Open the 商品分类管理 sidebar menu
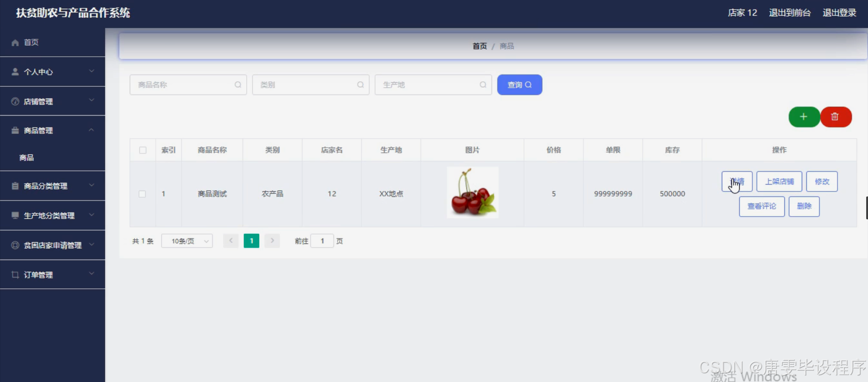868x382 pixels. (x=53, y=186)
